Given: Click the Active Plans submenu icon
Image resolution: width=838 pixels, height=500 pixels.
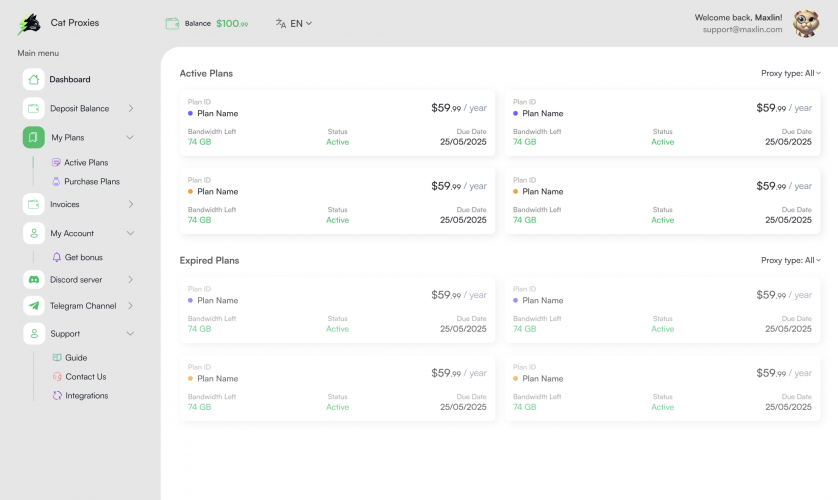Looking at the screenshot, I should [x=56, y=162].
